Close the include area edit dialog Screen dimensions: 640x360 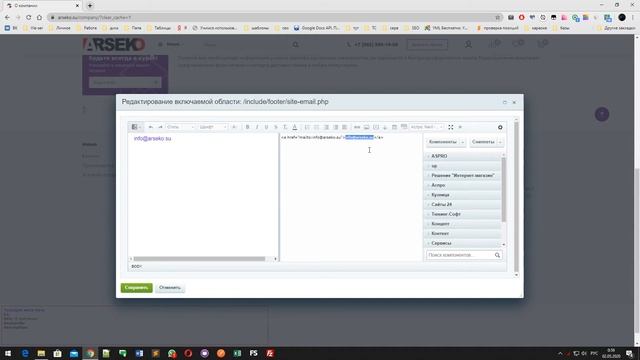pos(514,102)
